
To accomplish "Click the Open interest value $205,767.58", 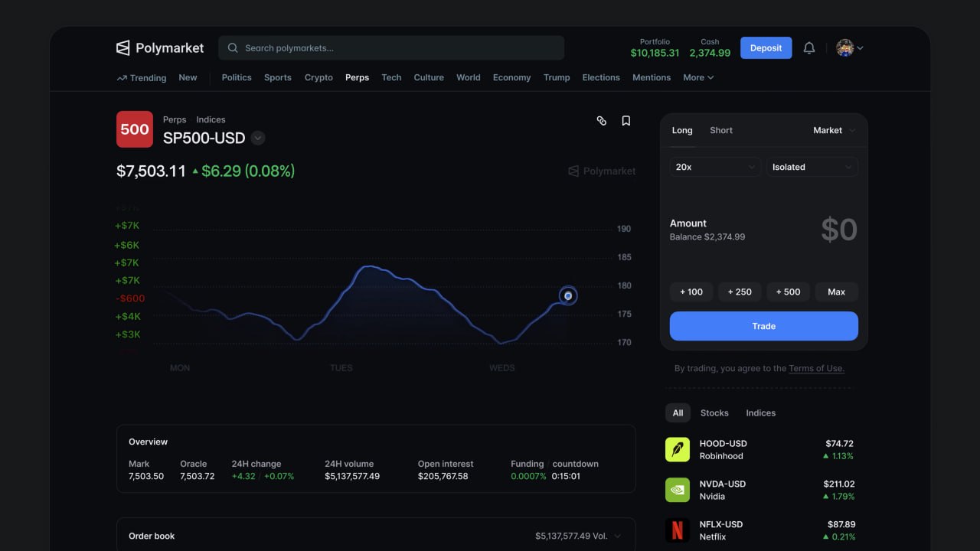I will tap(443, 477).
